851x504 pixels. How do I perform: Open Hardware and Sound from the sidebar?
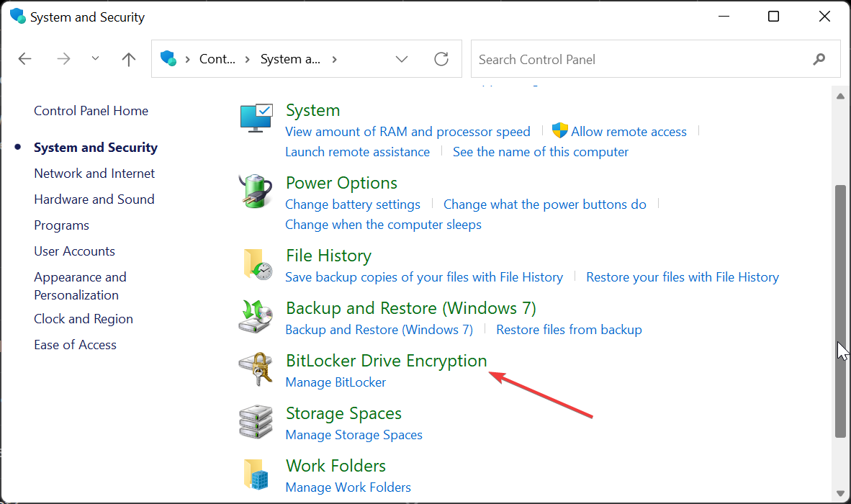tap(94, 199)
